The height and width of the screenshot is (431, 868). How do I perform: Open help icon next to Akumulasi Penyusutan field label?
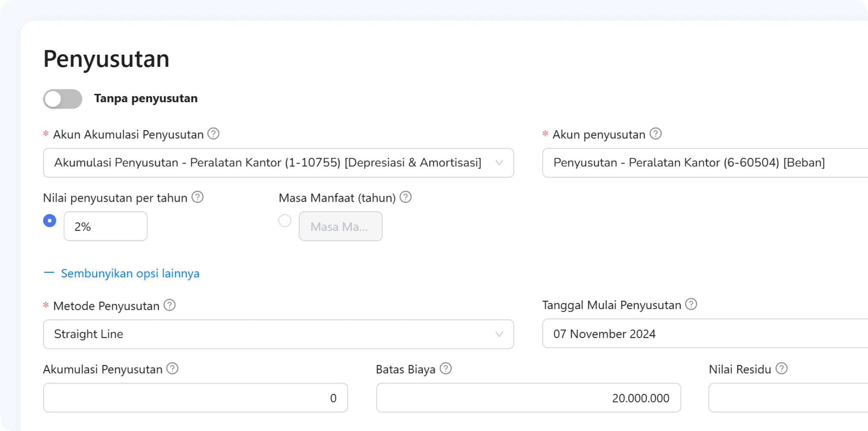(173, 369)
